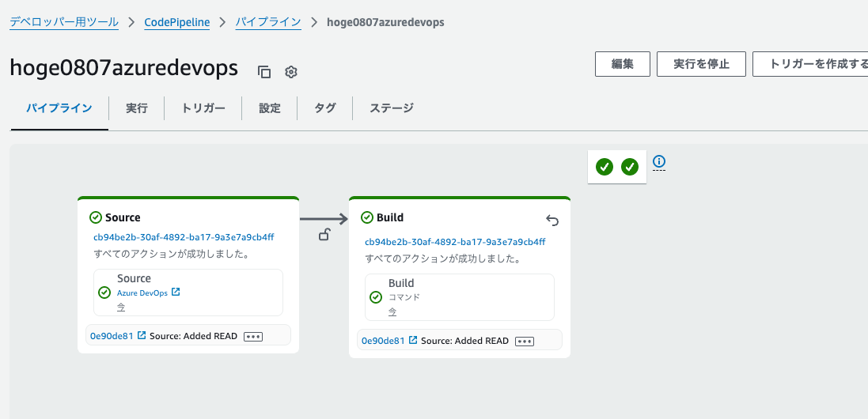This screenshot has height=419, width=868.
Task: Expand more options in Build commit row
Action: coord(525,342)
